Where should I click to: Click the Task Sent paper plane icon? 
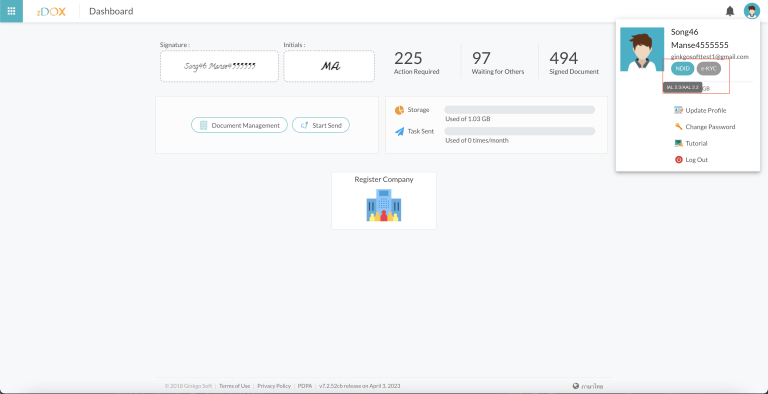pyautogui.click(x=399, y=131)
